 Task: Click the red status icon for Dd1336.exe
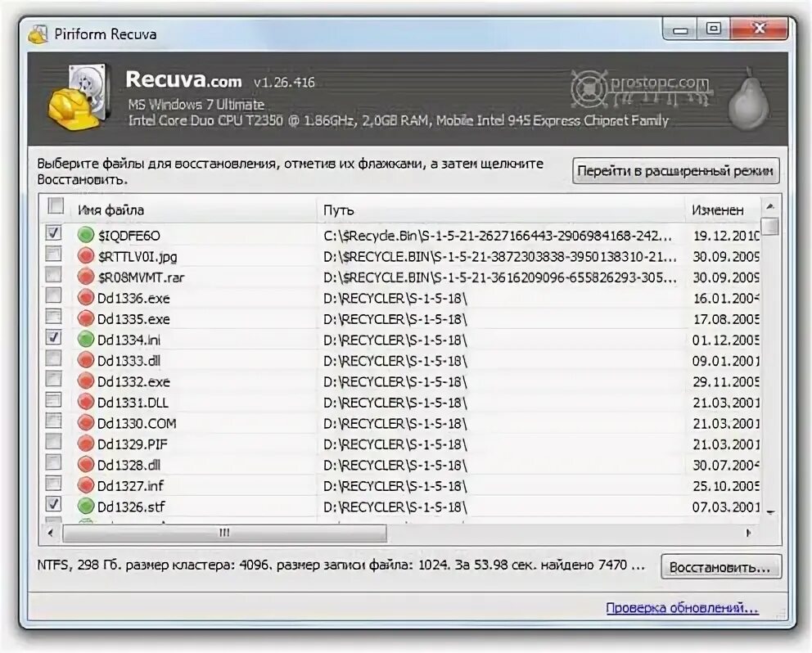pyautogui.click(x=85, y=298)
